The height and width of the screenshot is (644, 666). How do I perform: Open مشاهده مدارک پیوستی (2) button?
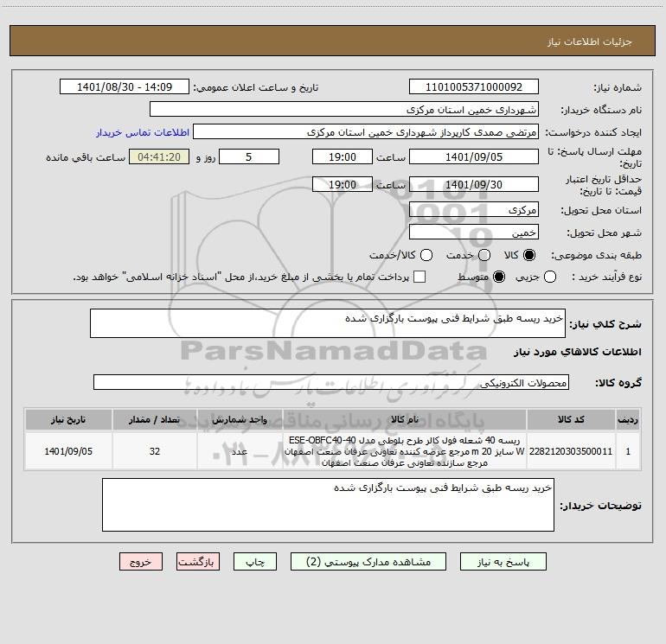(368, 562)
